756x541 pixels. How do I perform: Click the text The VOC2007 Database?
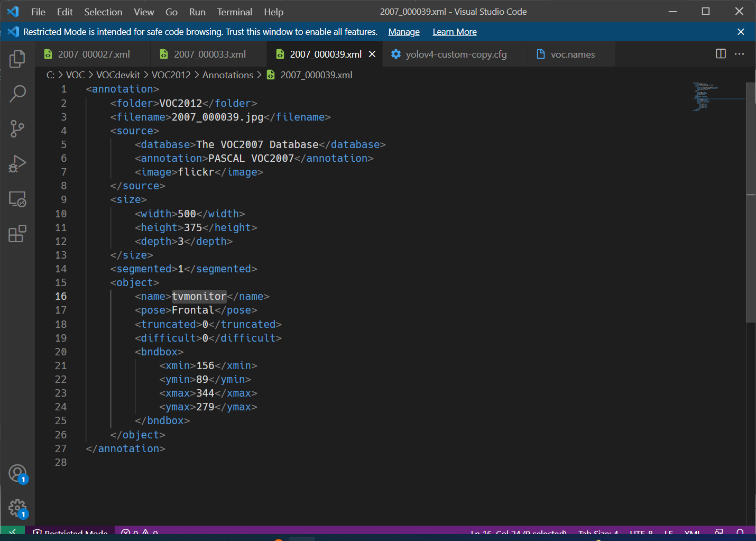257,144
